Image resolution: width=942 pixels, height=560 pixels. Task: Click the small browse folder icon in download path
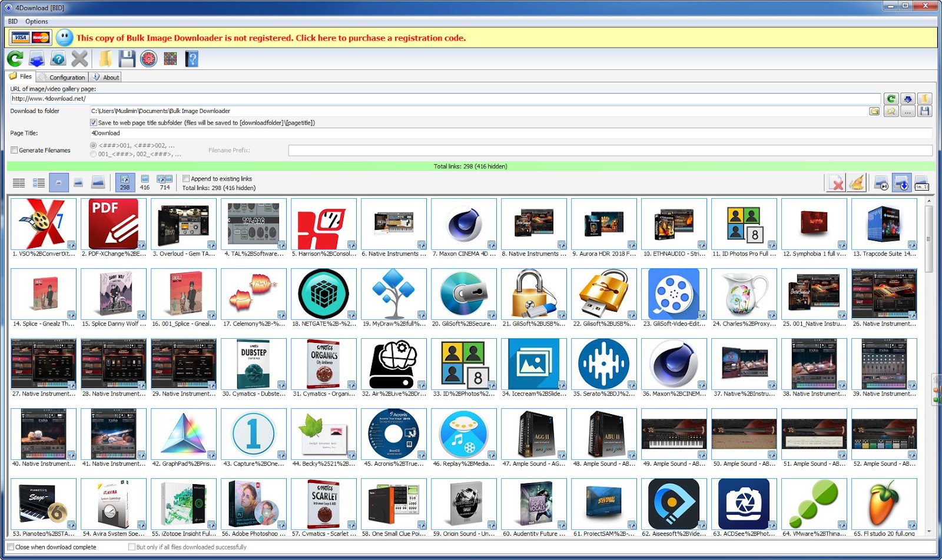[875, 111]
